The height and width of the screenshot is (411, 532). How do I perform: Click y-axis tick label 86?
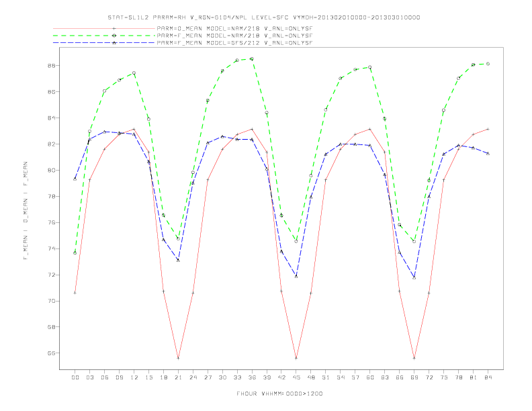tap(52, 92)
